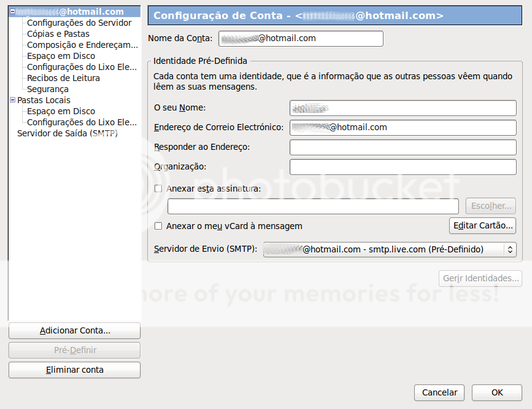Check Anexar o meu vCard à mensagem
This screenshot has width=532, height=409.
[158, 226]
